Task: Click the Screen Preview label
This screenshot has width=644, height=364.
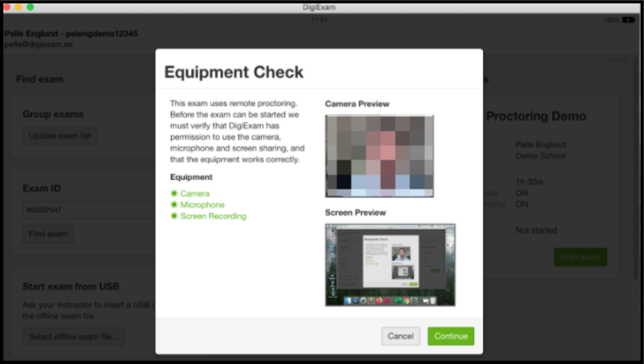Action: tap(356, 213)
